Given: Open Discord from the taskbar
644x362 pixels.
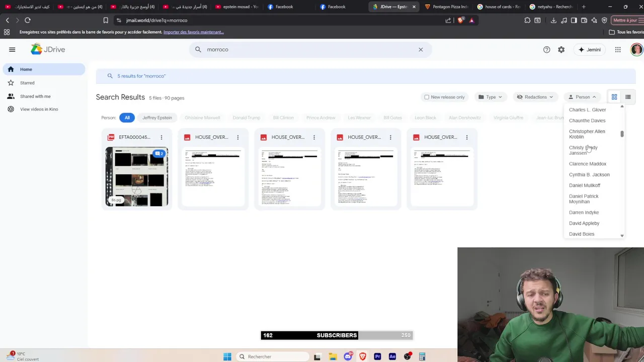Looking at the screenshot, I should click(x=348, y=356).
